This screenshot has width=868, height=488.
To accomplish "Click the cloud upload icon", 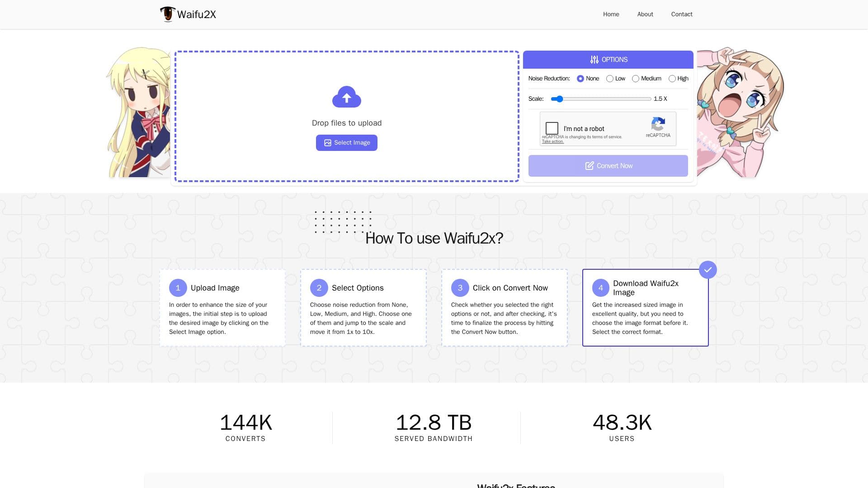I will point(347,97).
